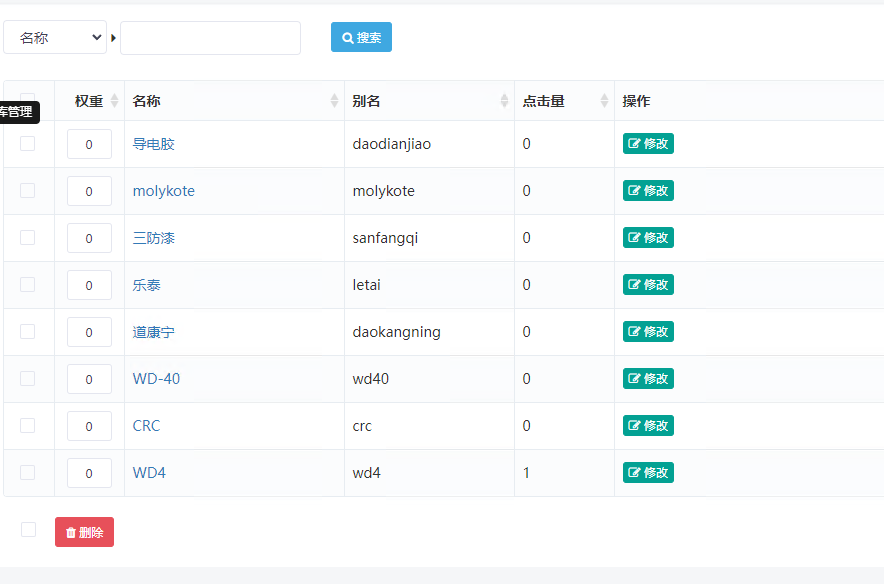
Task: Open the 导电胶 name link
Action: (x=153, y=144)
